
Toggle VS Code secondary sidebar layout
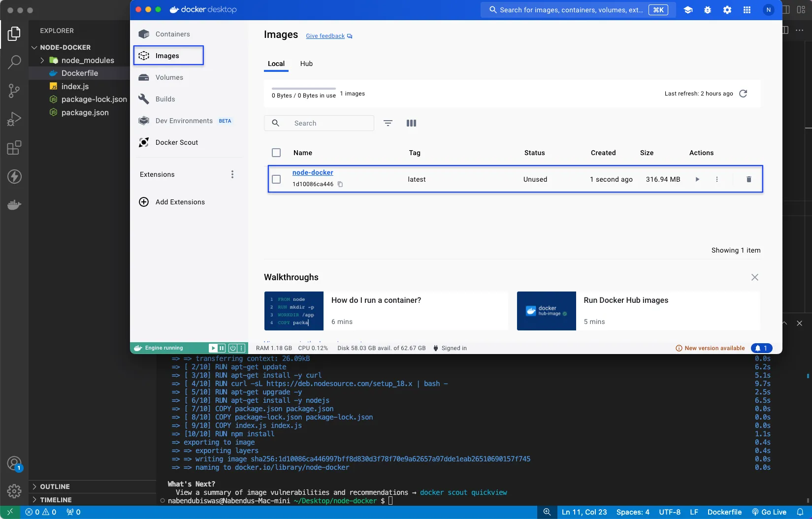pos(786,10)
